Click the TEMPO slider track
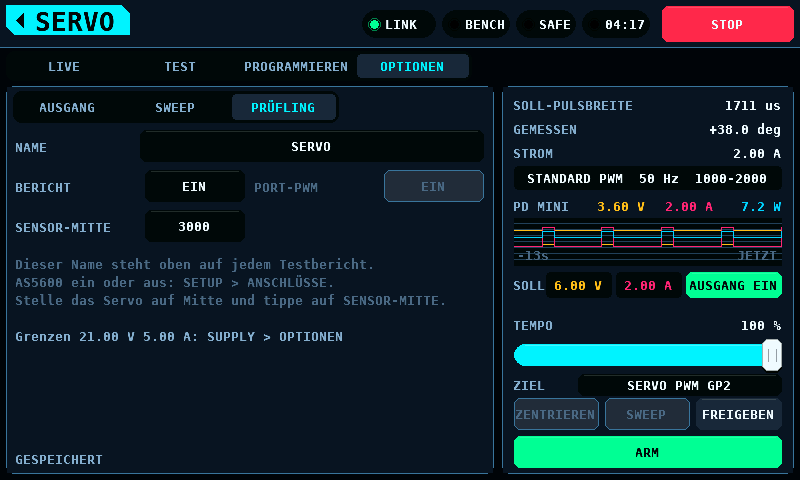This screenshot has height=480, width=800. [x=647, y=355]
